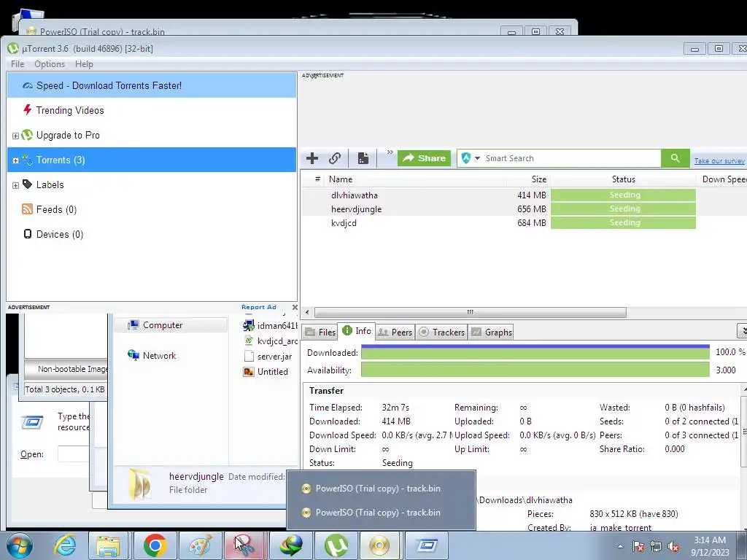This screenshot has width=747, height=560.
Task: Click the PowerISO disc taskbar icon
Action: (x=379, y=545)
